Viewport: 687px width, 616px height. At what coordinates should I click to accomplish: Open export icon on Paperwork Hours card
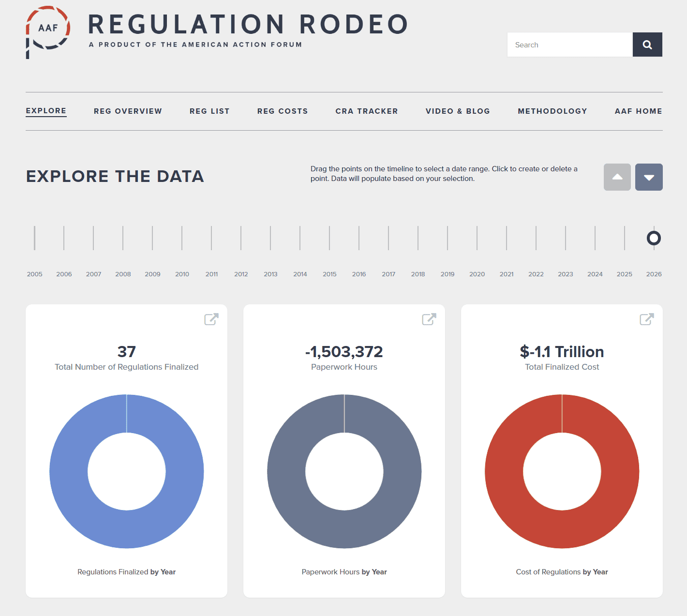pyautogui.click(x=429, y=319)
